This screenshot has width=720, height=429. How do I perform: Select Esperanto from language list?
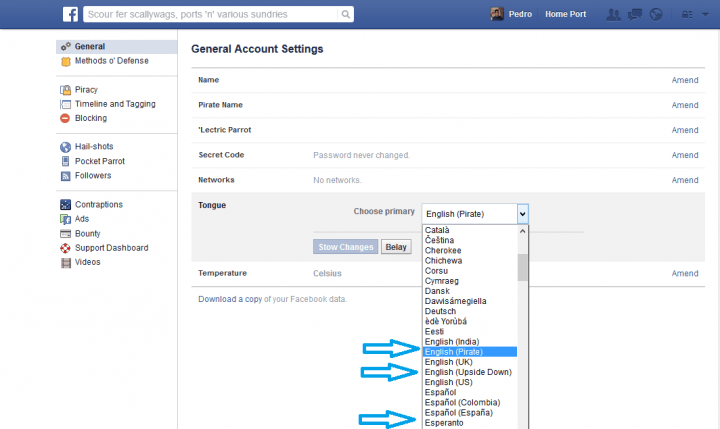point(444,423)
